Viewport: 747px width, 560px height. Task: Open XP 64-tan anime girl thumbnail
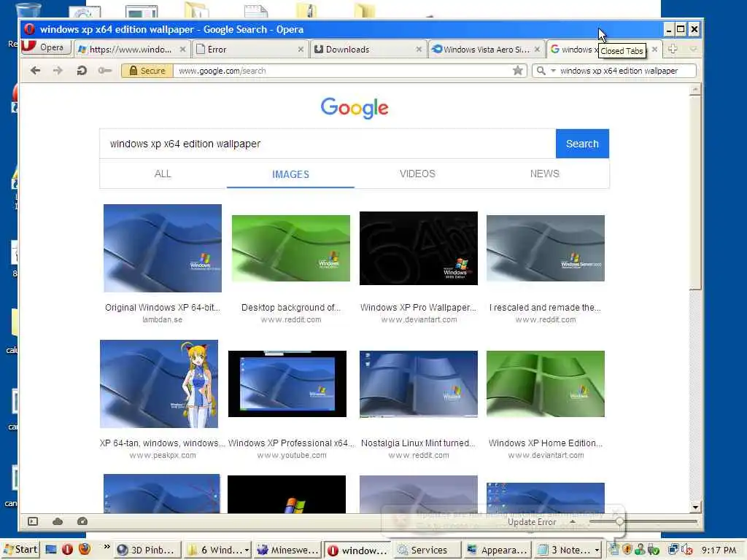click(x=159, y=384)
